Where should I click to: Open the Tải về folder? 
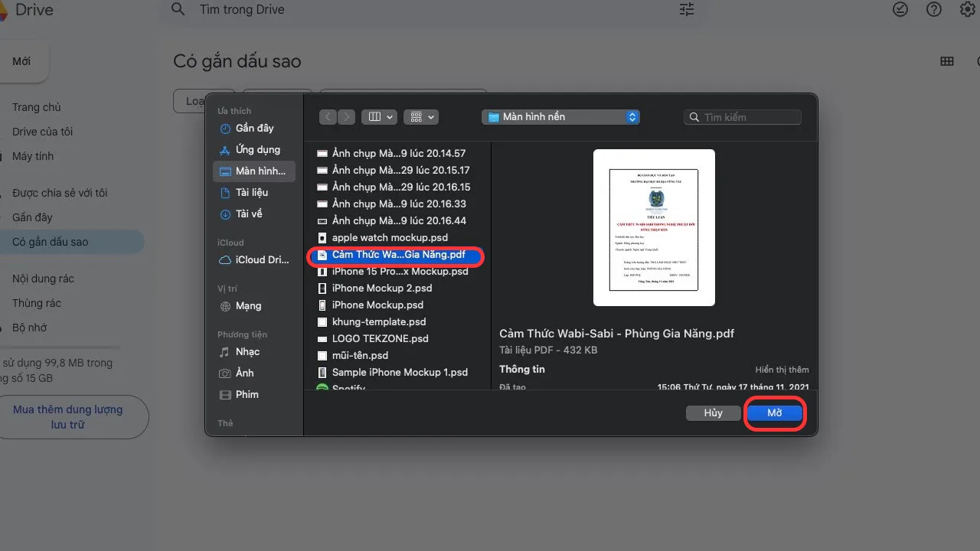(x=248, y=214)
